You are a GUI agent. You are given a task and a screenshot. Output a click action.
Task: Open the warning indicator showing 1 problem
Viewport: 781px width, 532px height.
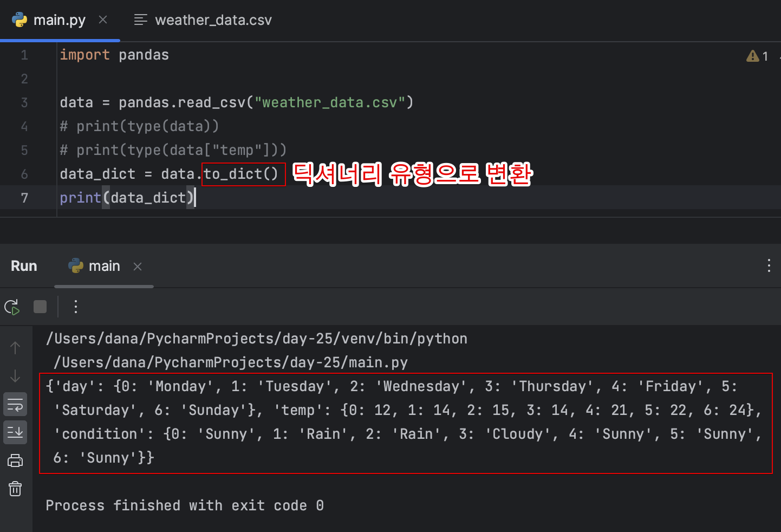[x=757, y=56]
